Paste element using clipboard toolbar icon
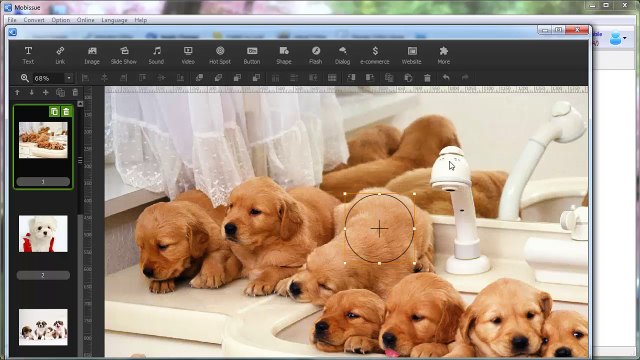The width and height of the screenshot is (640, 360). (408, 78)
